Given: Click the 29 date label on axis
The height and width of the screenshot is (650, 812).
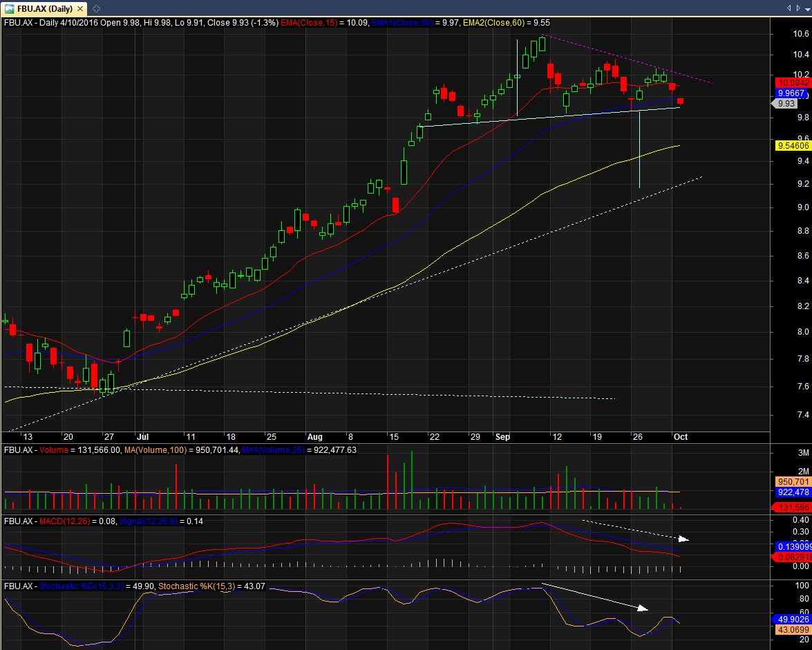Looking at the screenshot, I should 475,437.
